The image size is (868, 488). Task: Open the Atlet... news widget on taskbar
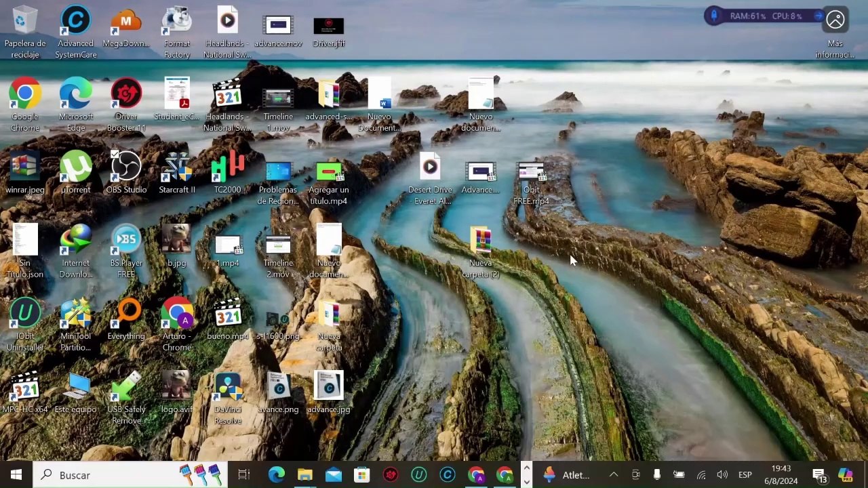click(x=567, y=474)
